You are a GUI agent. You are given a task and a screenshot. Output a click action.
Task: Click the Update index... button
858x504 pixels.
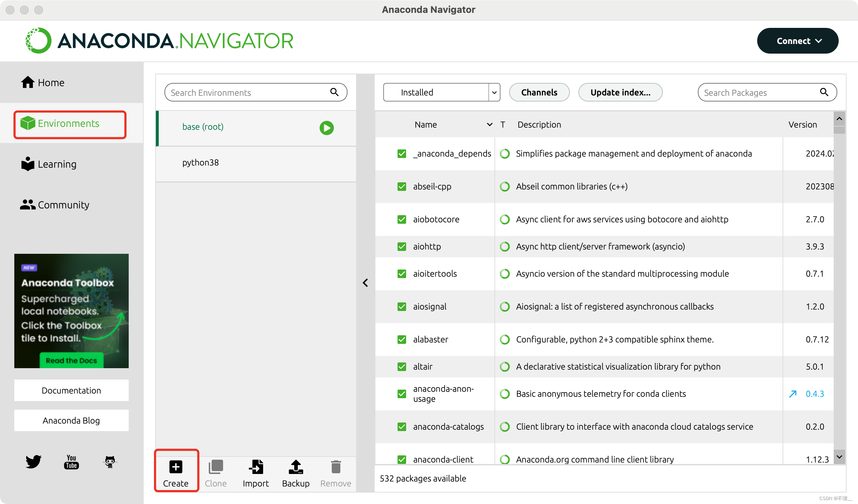(x=620, y=93)
